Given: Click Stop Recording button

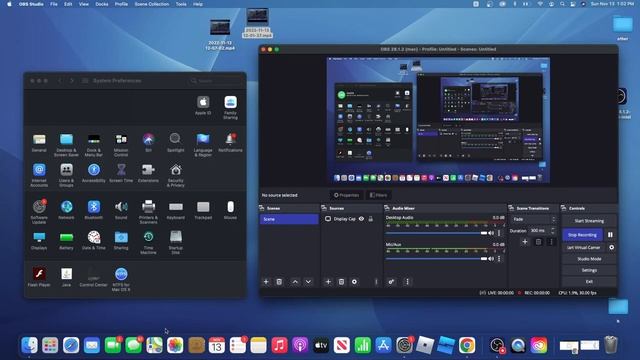Looking at the screenshot, I should [582, 235].
